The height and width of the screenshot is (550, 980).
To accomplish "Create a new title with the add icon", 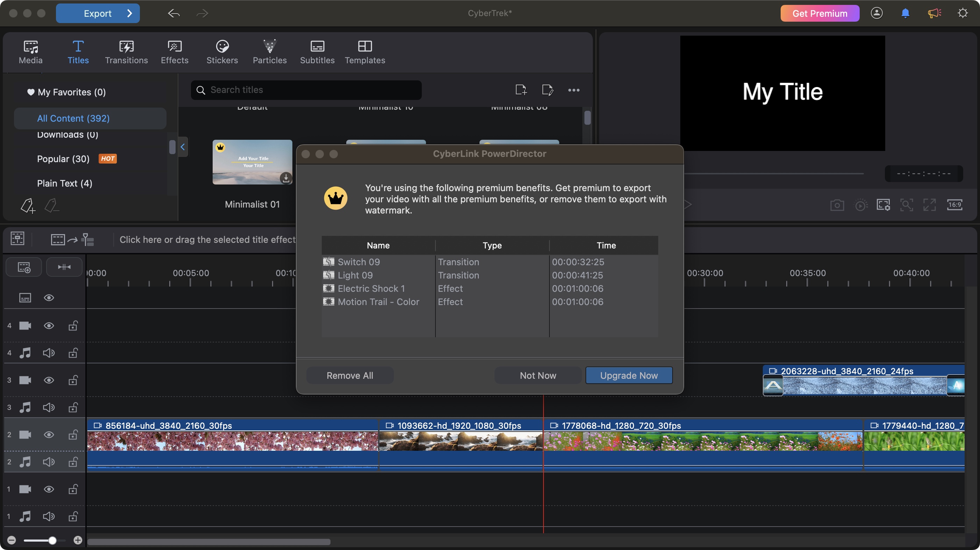I will tap(521, 90).
